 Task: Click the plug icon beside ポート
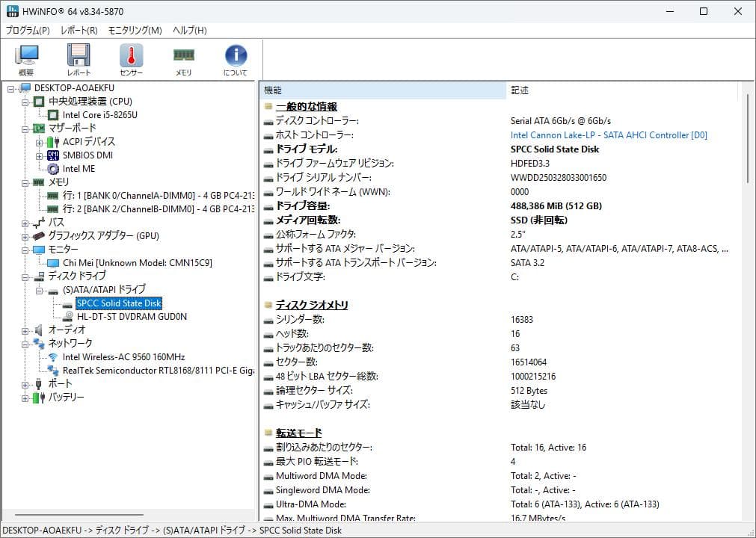(x=39, y=384)
